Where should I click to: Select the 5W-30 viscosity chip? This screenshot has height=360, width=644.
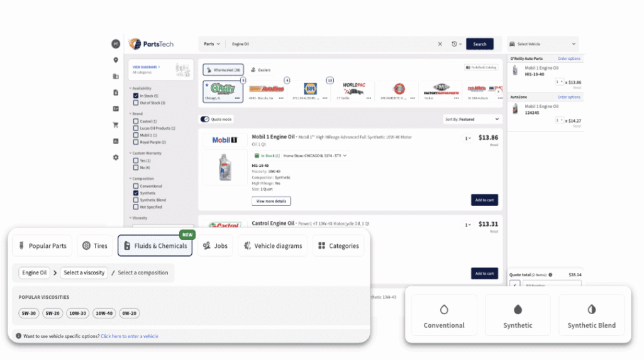point(29,313)
